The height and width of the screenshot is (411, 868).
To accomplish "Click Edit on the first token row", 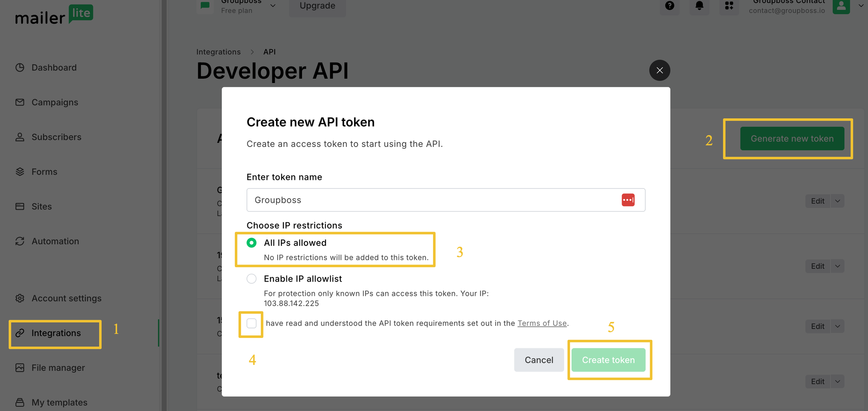I will [x=818, y=201].
